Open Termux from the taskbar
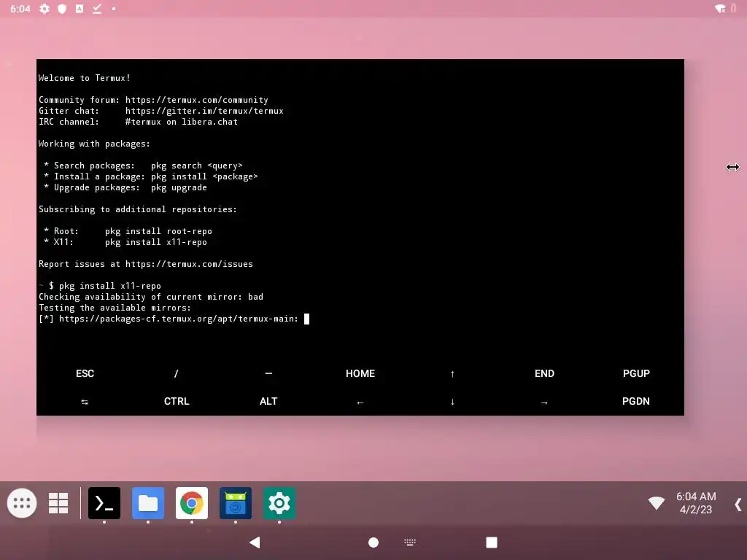This screenshot has height=560, width=747. pyautogui.click(x=104, y=503)
